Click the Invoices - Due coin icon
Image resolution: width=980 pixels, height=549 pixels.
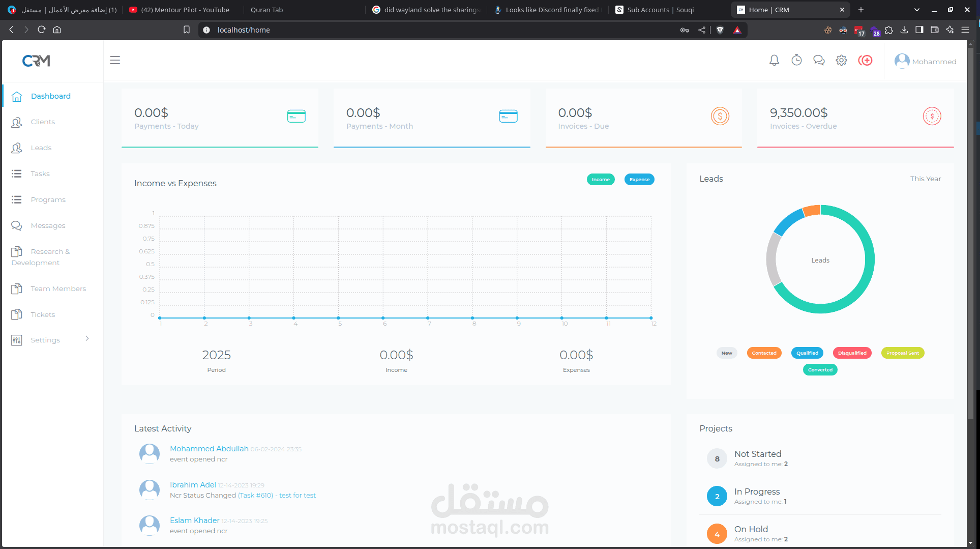[720, 117]
